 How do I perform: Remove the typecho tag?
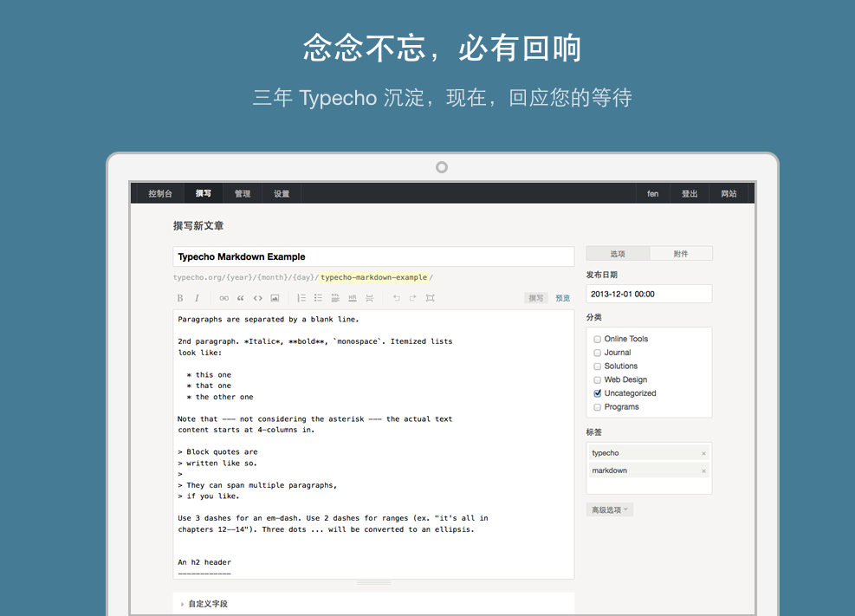703,453
